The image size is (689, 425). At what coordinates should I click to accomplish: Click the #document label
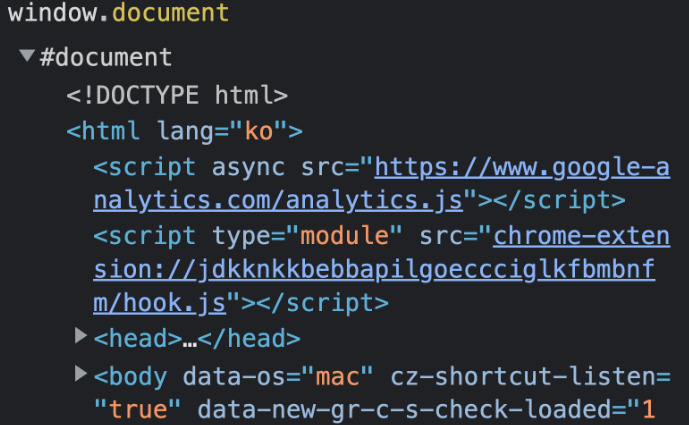pos(105,58)
